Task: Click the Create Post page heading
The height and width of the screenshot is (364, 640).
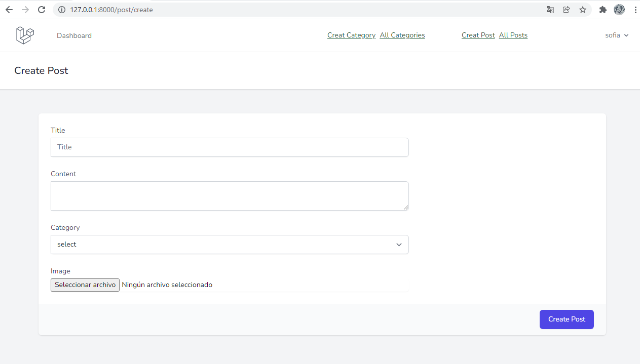Action: click(x=41, y=71)
